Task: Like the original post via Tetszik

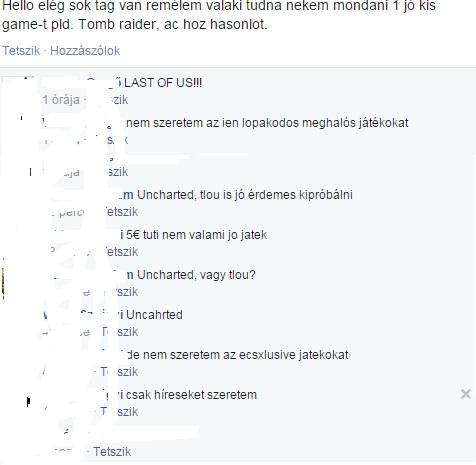Action: coord(21,51)
